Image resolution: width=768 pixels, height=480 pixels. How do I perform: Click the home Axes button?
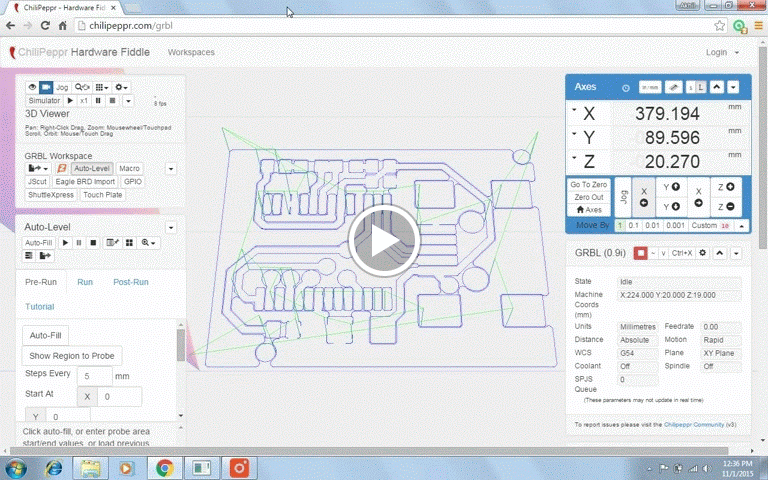[x=589, y=210]
